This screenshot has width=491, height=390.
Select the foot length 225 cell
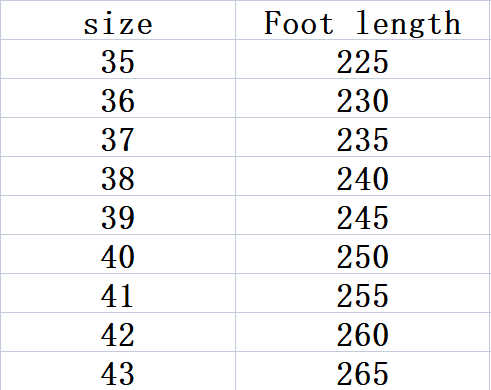pyautogui.click(x=363, y=59)
